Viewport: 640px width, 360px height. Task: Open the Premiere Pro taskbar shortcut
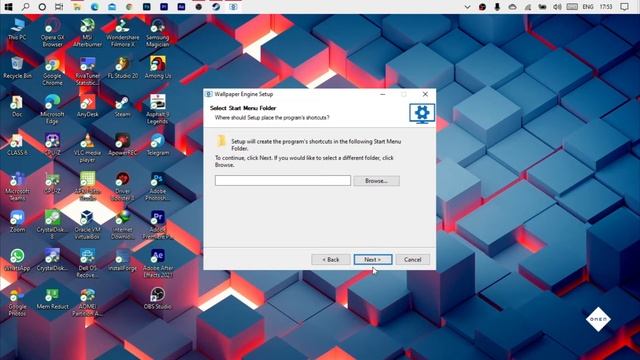tap(164, 7)
